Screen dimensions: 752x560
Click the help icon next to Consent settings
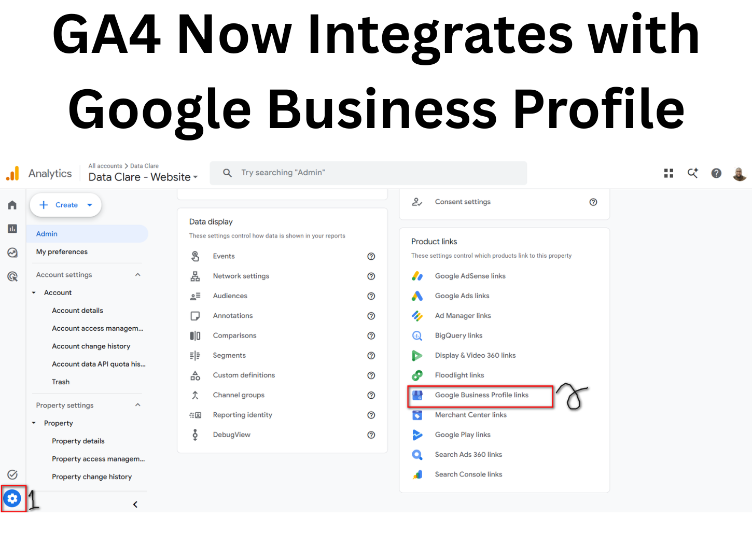pyautogui.click(x=593, y=202)
